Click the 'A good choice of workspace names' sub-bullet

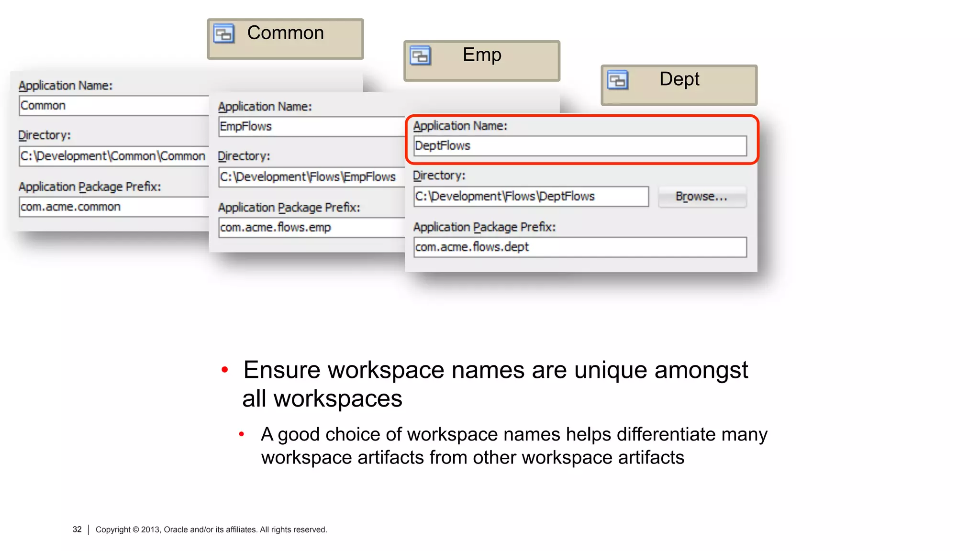[x=514, y=446]
